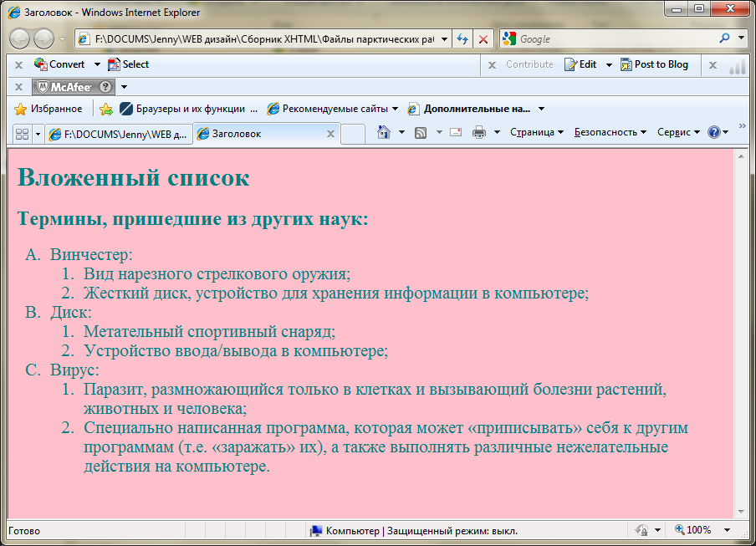This screenshot has height=546, width=756.
Task: Close the Заголовок tab
Action: tap(330, 134)
